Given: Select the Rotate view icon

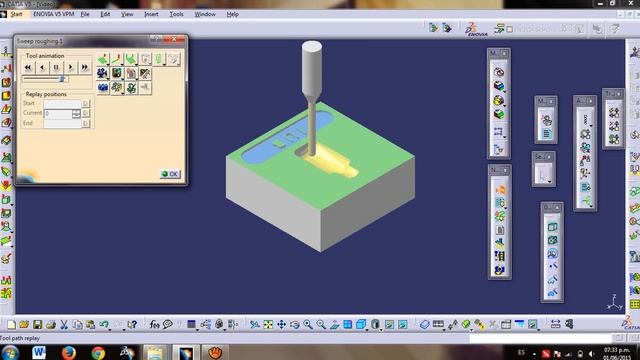Looking at the screenshot, I should point(295,324).
